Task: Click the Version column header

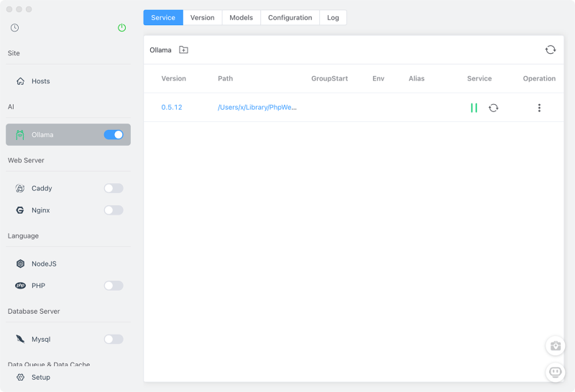Action: coord(173,78)
